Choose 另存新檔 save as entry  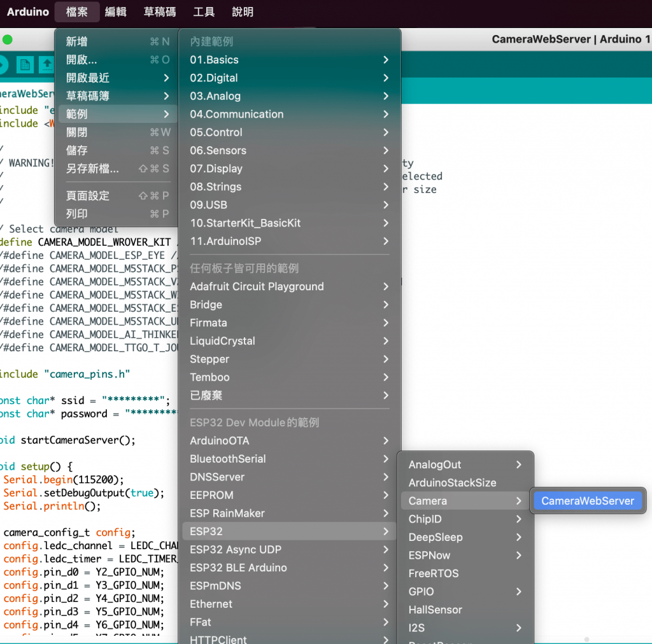coord(118,168)
